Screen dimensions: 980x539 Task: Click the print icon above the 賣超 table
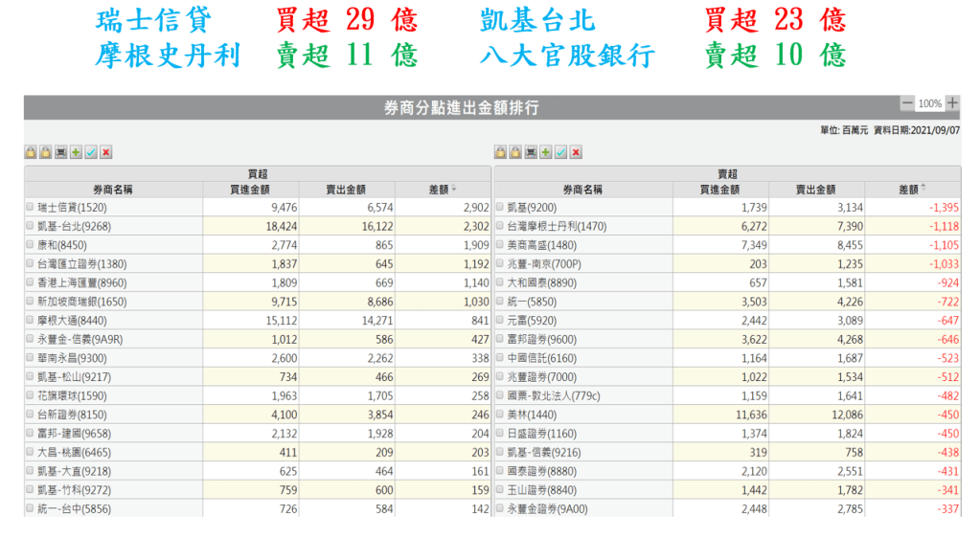[530, 152]
